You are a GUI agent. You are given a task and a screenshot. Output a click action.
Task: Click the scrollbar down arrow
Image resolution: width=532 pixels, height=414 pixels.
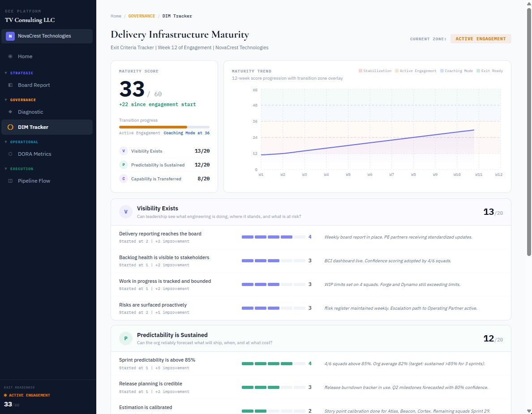pos(529,411)
